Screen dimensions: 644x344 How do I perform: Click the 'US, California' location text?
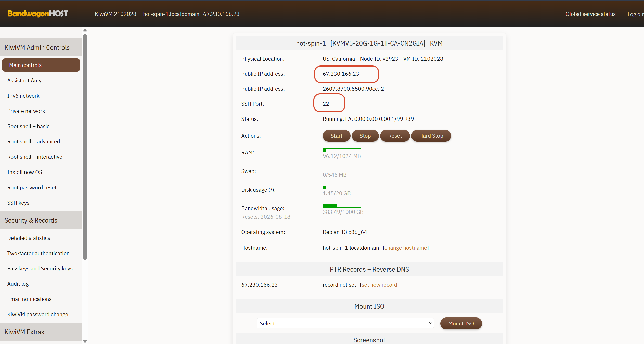[339, 59]
